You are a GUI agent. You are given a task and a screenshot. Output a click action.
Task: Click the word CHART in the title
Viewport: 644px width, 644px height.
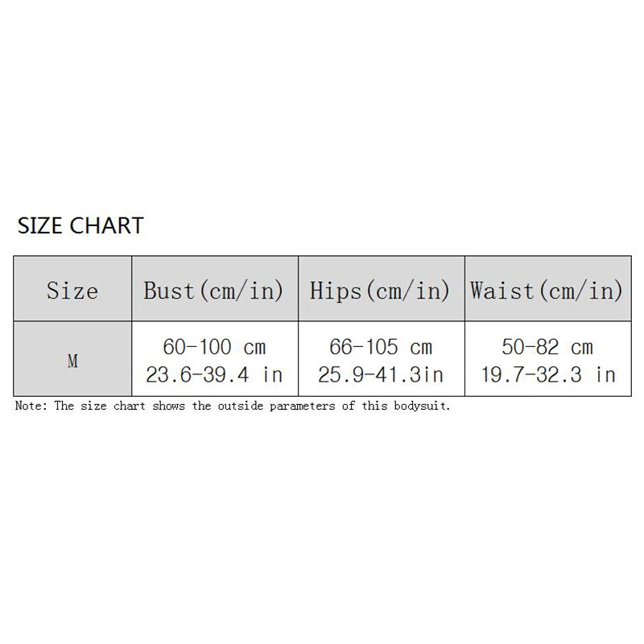[106, 226]
